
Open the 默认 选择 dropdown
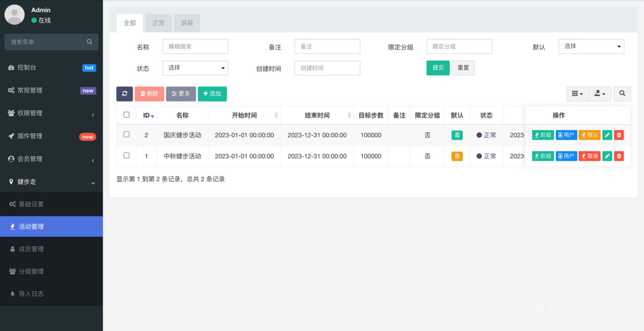click(x=591, y=46)
